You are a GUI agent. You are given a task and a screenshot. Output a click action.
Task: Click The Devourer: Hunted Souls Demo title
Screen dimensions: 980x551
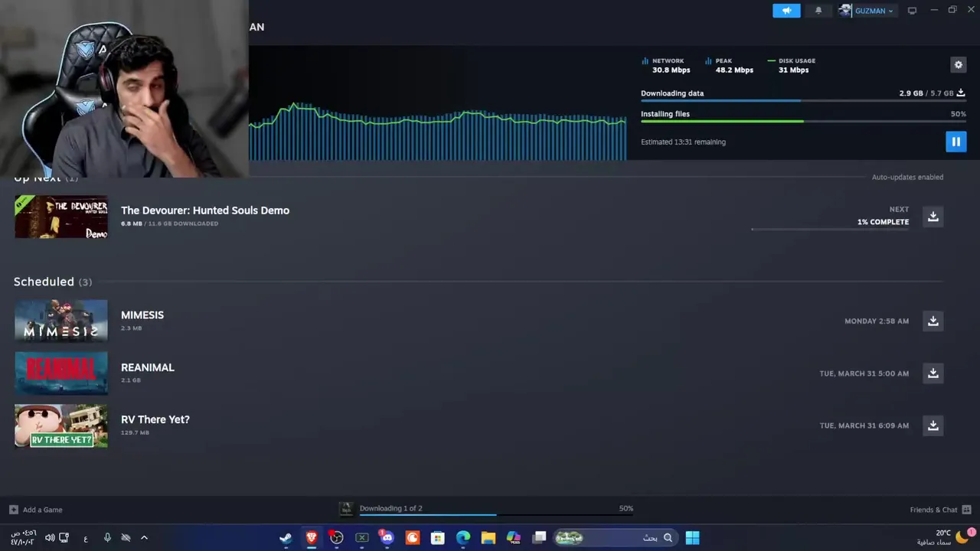click(205, 210)
